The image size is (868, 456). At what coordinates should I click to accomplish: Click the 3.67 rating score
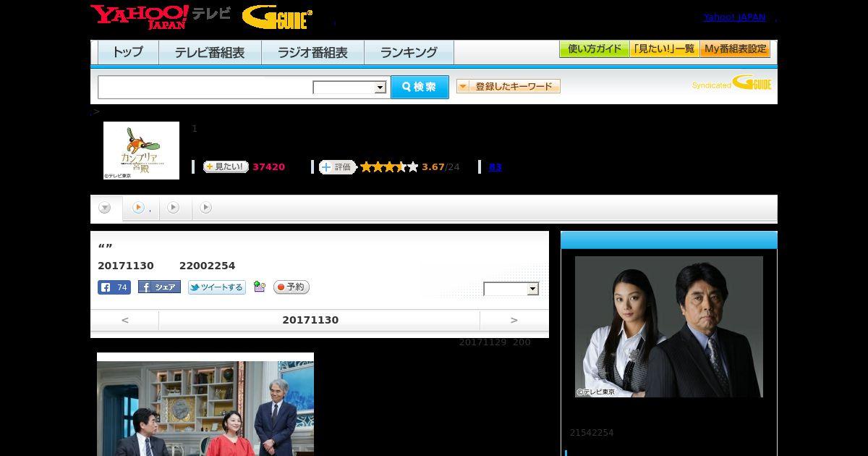pos(433,167)
